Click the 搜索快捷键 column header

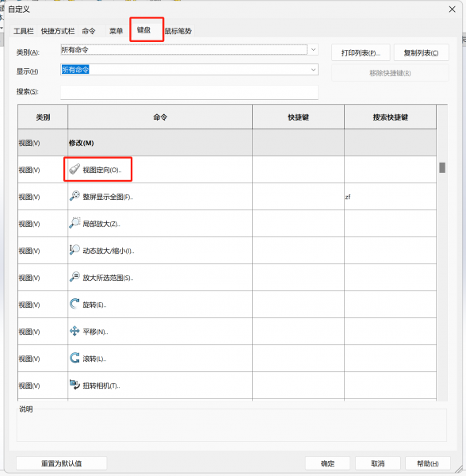[x=390, y=117]
